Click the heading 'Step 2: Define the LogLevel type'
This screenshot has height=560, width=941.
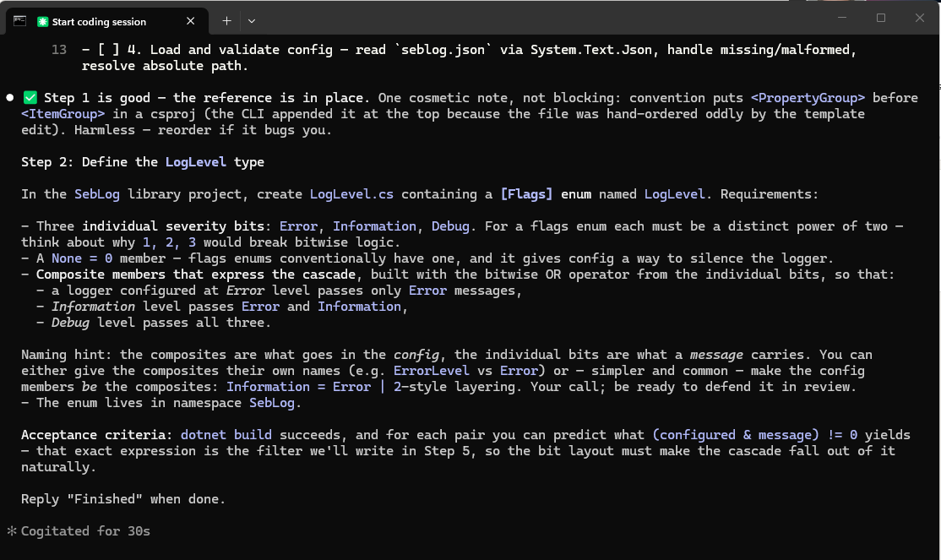(143, 162)
